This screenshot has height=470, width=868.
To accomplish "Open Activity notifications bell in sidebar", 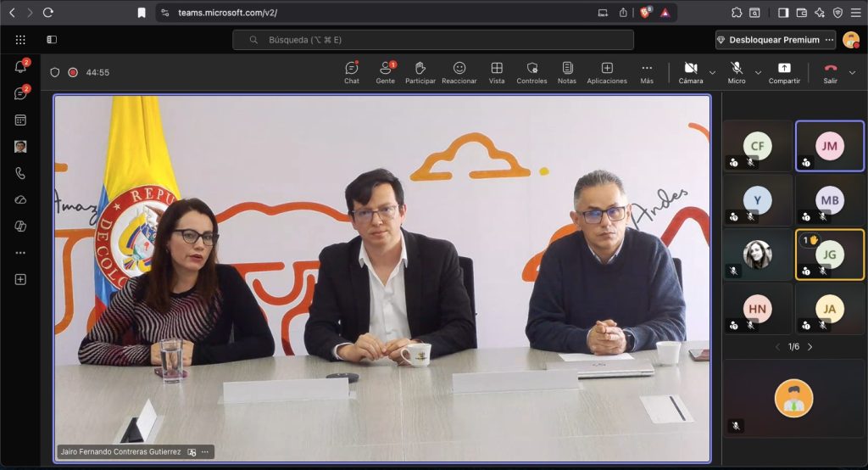I will coord(20,68).
